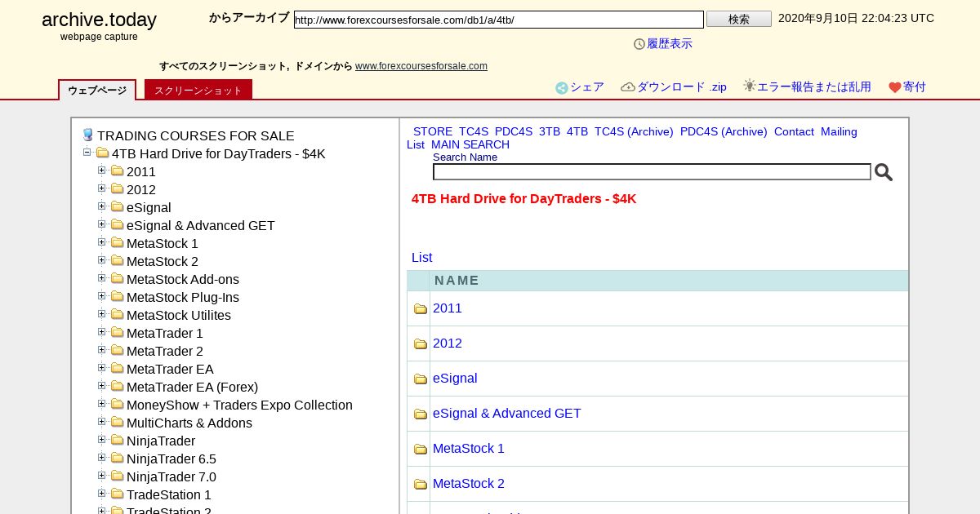The width and height of the screenshot is (980, 514).
Task: Click tree folder icon for NinjaTrader 6.5
Action: (x=117, y=459)
